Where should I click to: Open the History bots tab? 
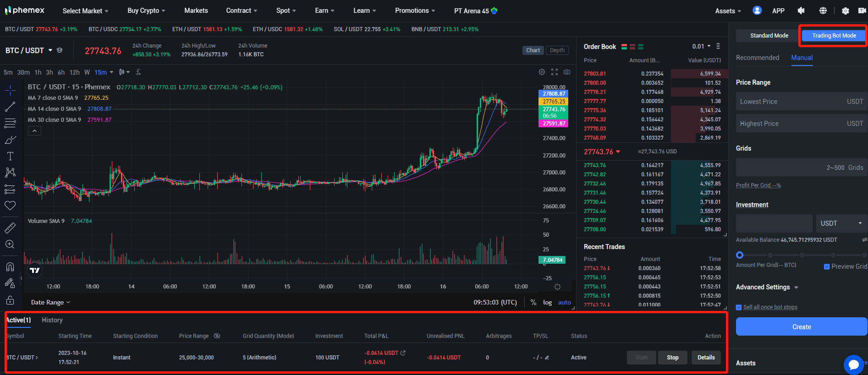tap(52, 320)
